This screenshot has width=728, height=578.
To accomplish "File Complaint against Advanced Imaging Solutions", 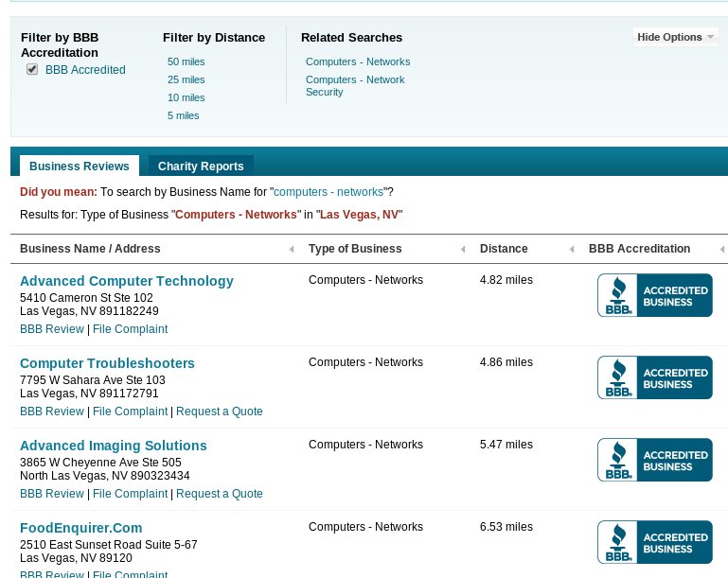I will point(130,494).
